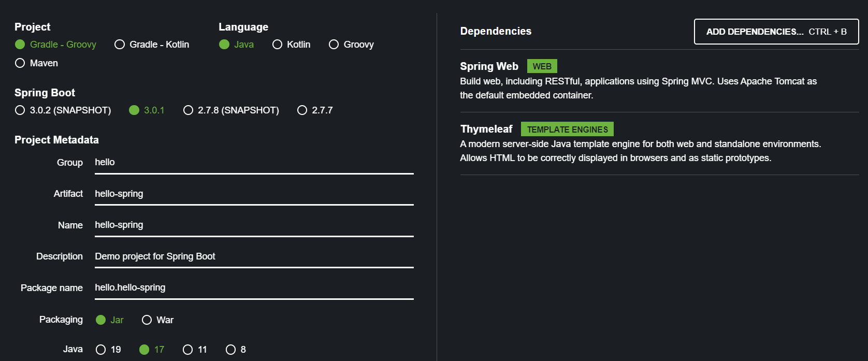Select the Thymeleaf dependency entry

pyautogui.click(x=486, y=129)
